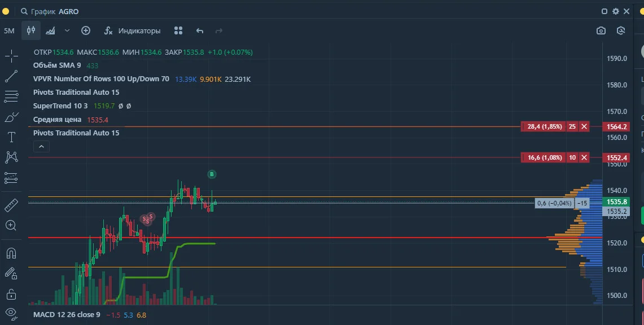
Task: Open the 5M timeframe selector
Action: [9, 31]
